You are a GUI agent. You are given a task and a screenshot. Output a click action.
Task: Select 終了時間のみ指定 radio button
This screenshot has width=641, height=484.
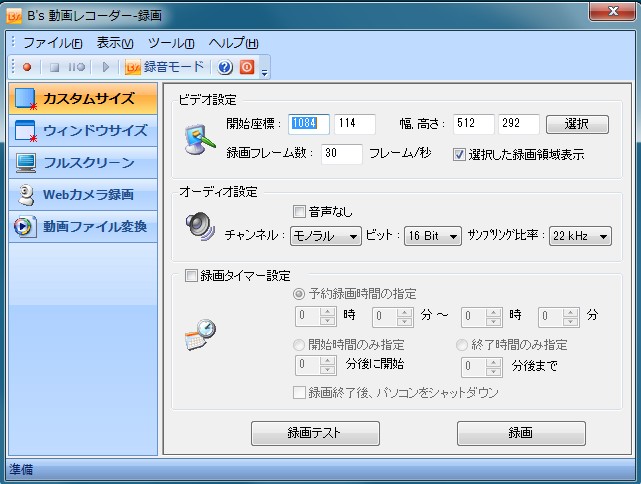[x=462, y=345]
